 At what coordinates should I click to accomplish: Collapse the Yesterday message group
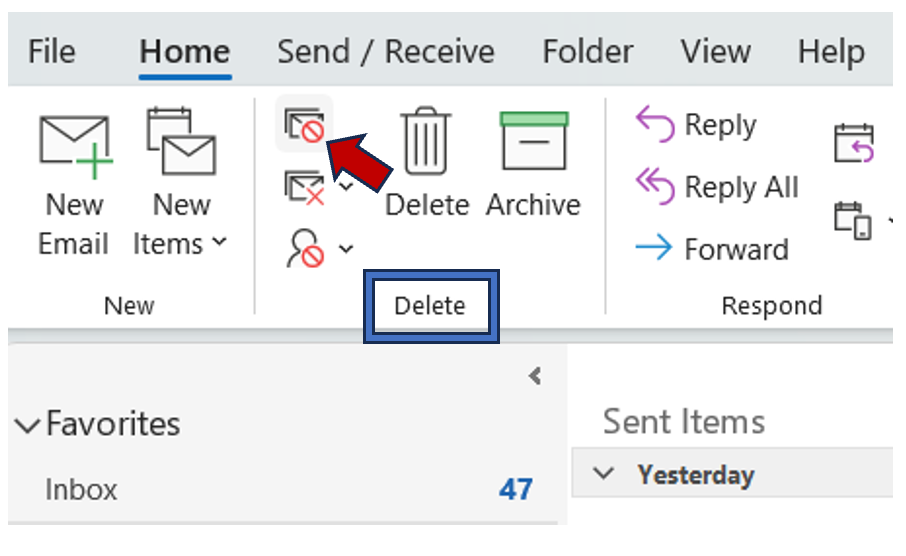click(x=603, y=474)
